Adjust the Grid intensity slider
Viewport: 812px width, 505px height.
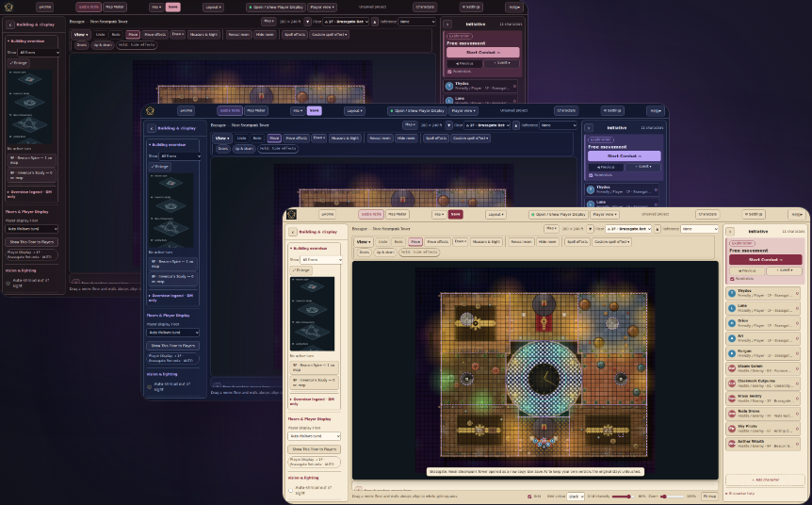coord(622,497)
